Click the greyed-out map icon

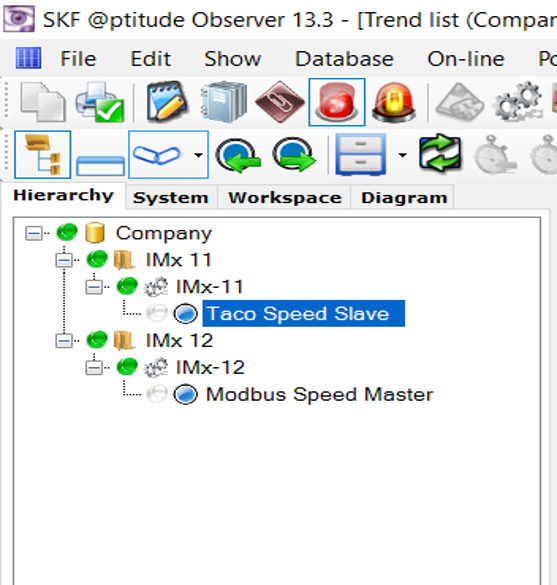tap(460, 102)
